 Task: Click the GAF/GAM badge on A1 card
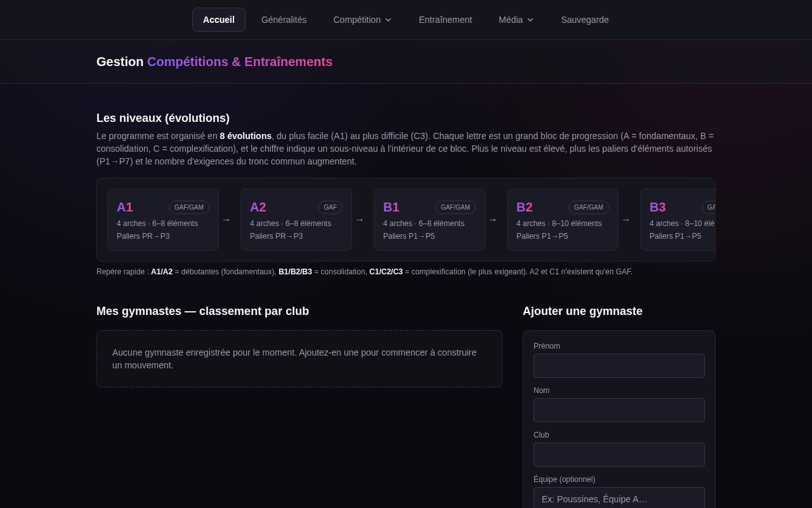click(189, 208)
